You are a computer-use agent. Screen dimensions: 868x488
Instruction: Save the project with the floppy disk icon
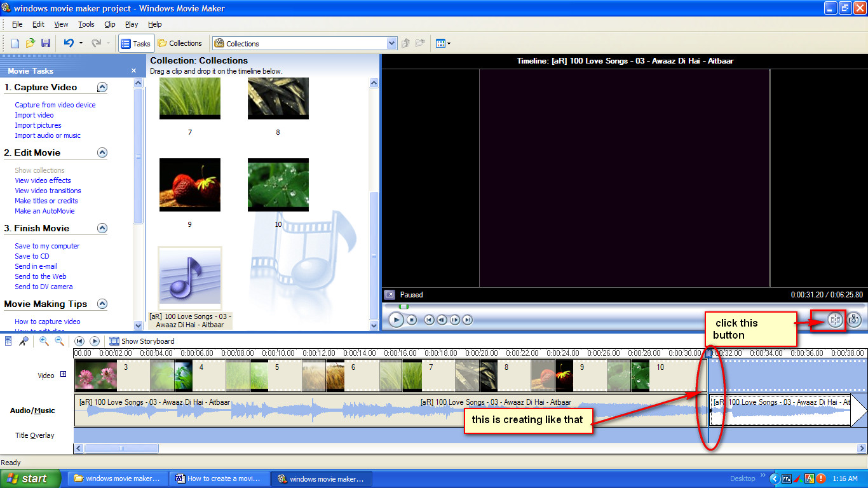pos(46,43)
